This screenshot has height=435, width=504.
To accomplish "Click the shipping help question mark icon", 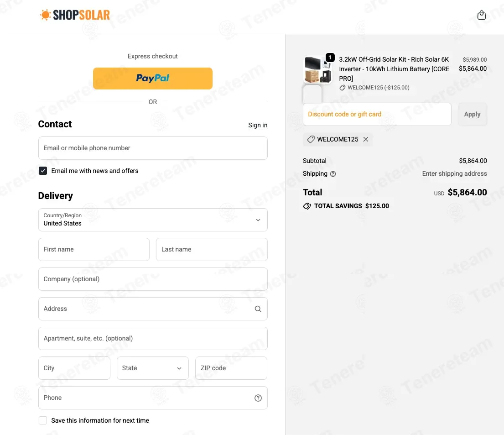I will (333, 174).
